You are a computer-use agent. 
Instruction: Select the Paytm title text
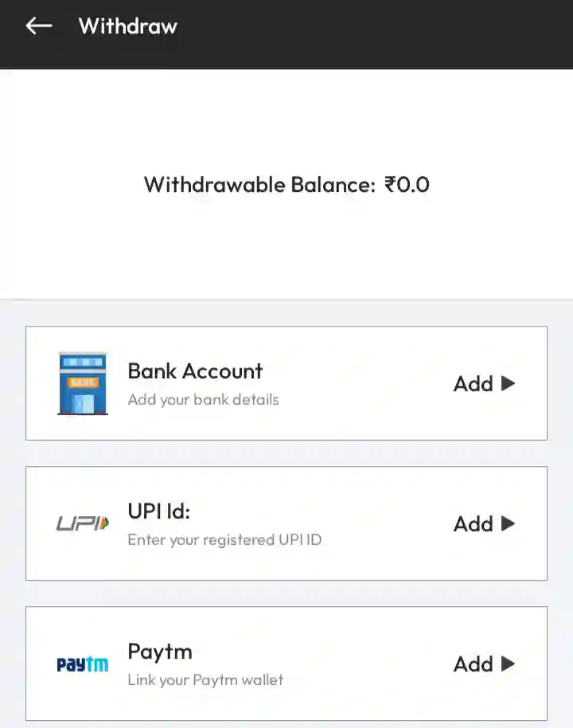[x=160, y=652]
